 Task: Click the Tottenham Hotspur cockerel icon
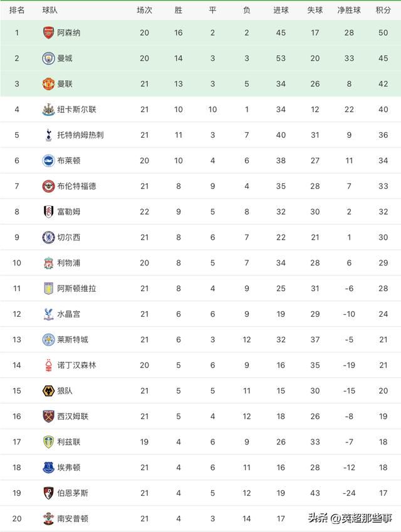point(48,135)
